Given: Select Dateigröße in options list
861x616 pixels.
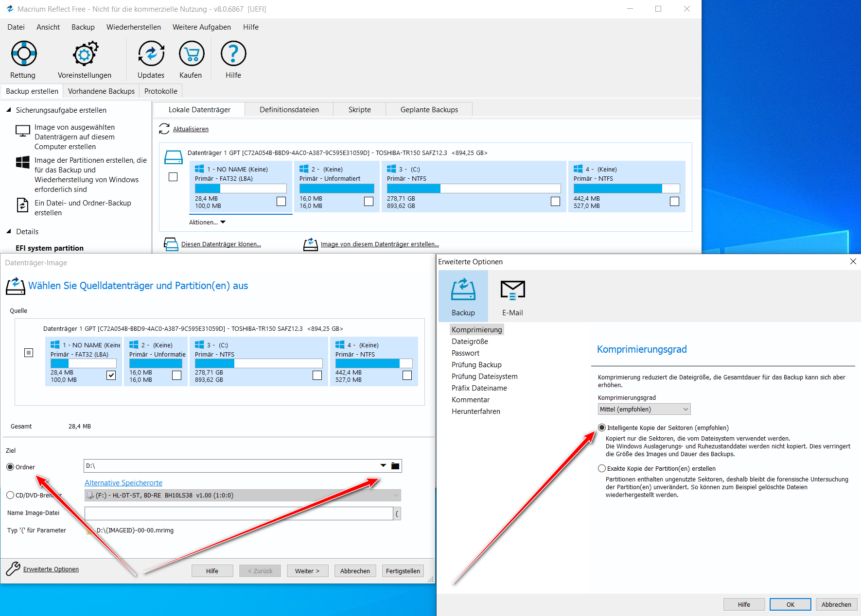Looking at the screenshot, I should tap(470, 342).
